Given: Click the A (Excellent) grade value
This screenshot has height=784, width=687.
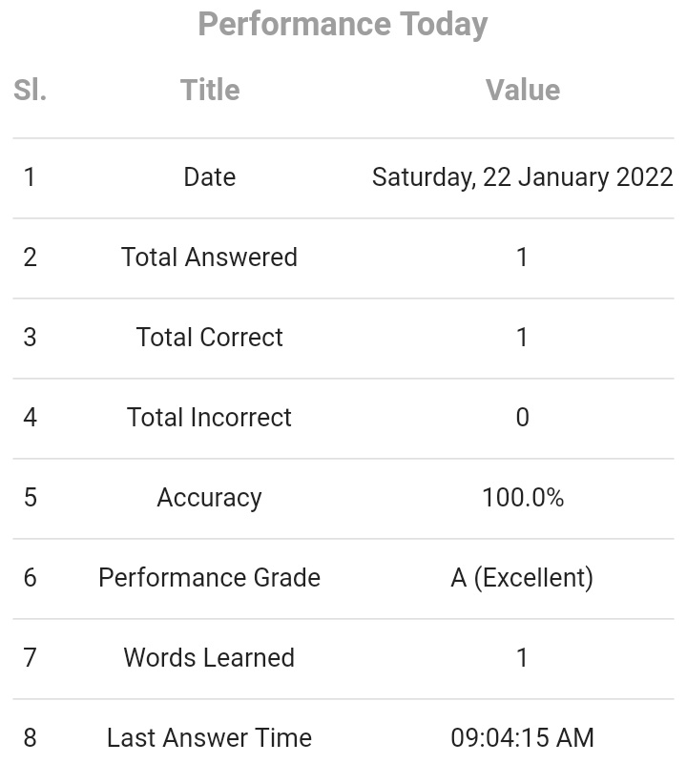Looking at the screenshot, I should [x=522, y=578].
